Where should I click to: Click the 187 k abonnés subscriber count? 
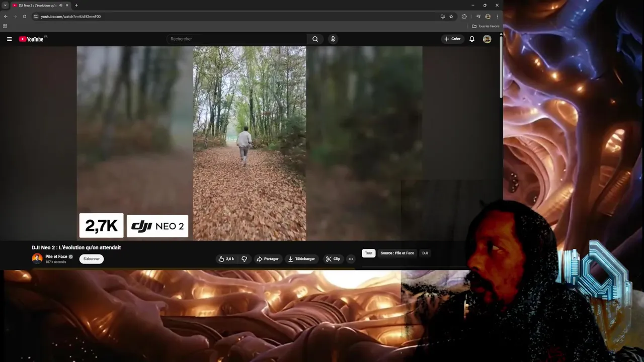pyautogui.click(x=56, y=262)
